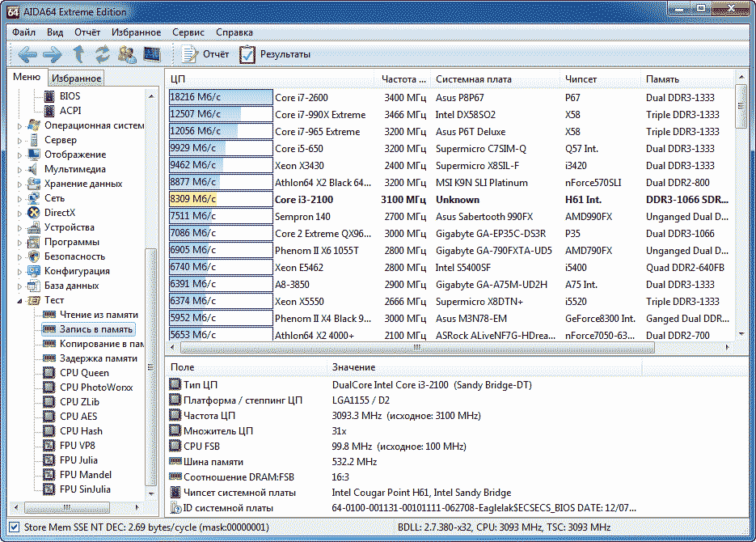Select the BIOS tree item icon
This screenshot has width=756, height=542.
click(49, 96)
